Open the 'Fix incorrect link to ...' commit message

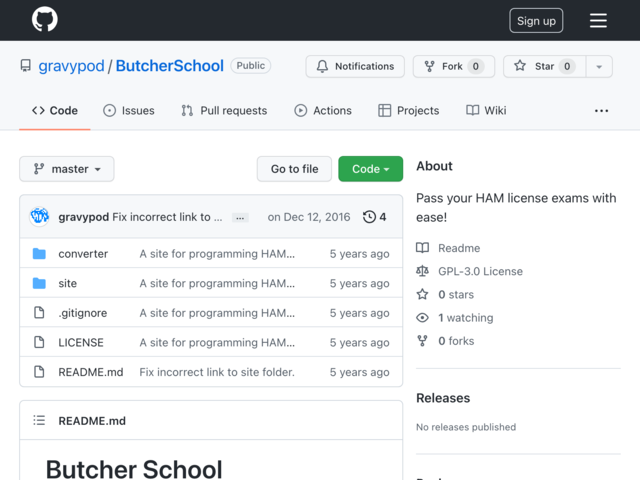(167, 217)
